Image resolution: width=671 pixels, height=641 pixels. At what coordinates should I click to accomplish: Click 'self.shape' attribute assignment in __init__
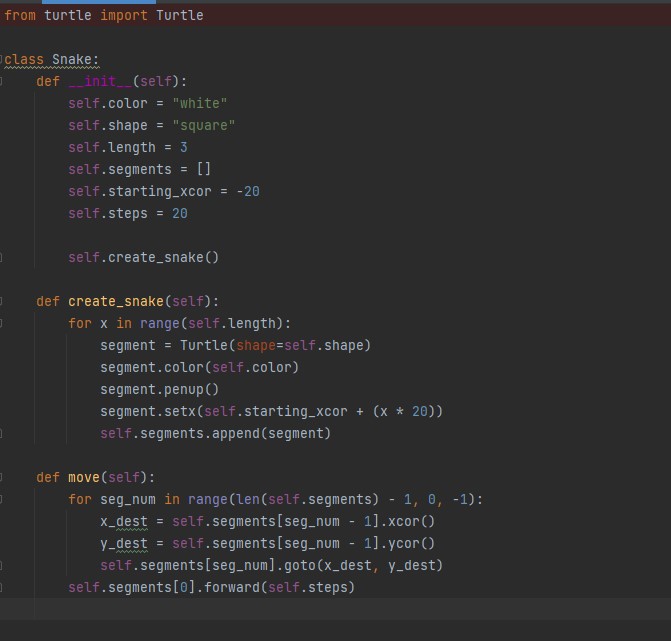click(x=108, y=125)
